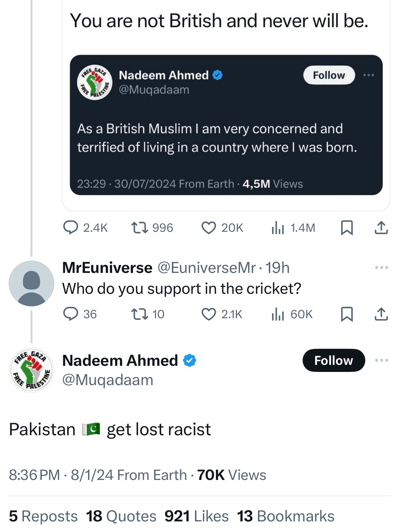Follow Nadeem Ahmed with the black button

pyautogui.click(x=334, y=360)
